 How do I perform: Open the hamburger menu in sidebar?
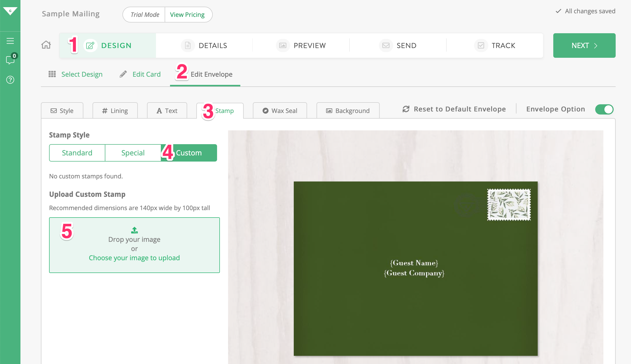point(10,41)
